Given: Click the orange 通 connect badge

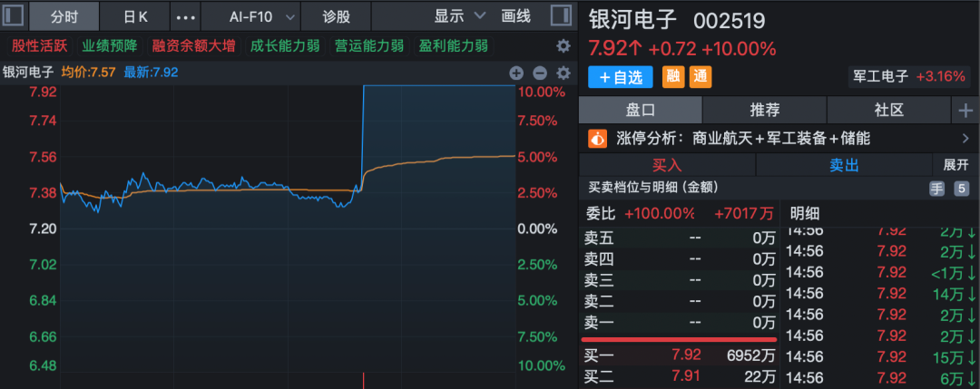Looking at the screenshot, I should 701,78.
